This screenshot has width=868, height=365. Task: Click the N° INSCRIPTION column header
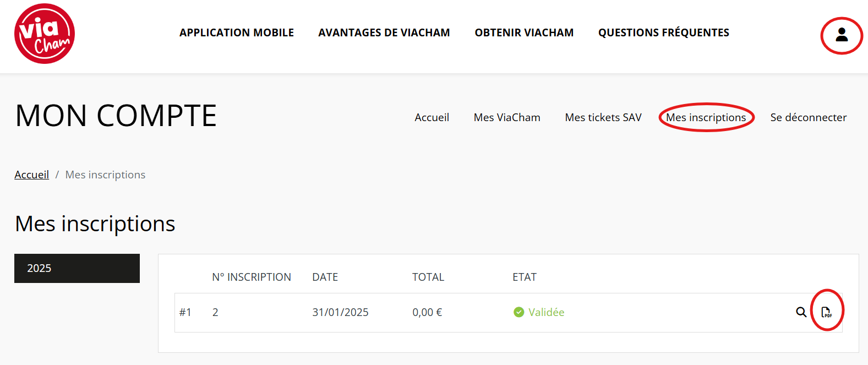point(252,277)
